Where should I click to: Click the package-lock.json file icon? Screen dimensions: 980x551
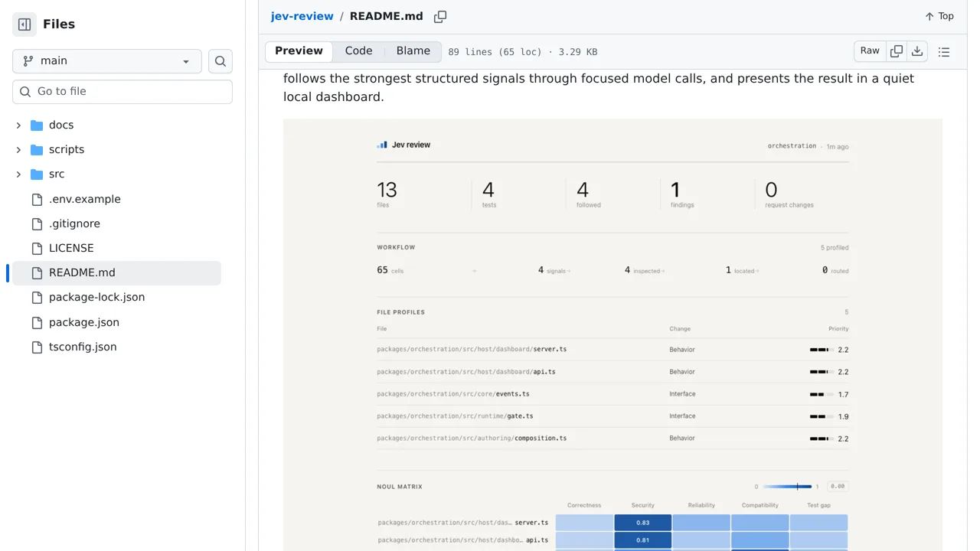[x=37, y=298]
